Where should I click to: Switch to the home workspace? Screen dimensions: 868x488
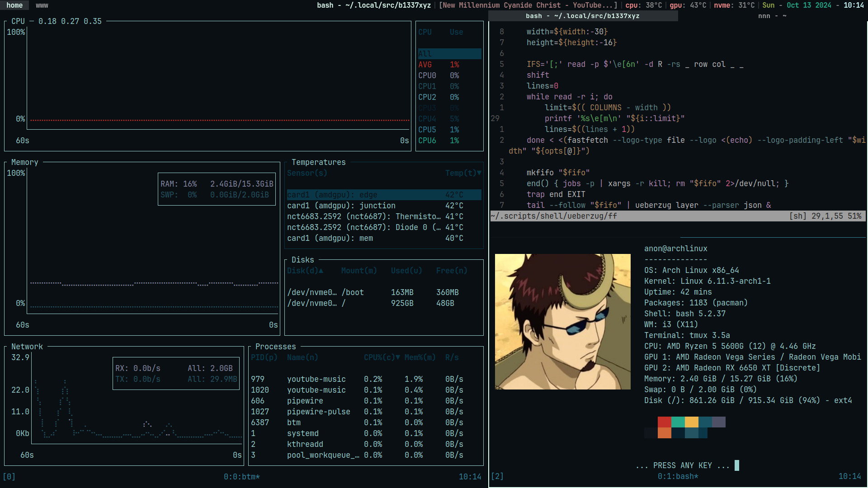(14, 5)
